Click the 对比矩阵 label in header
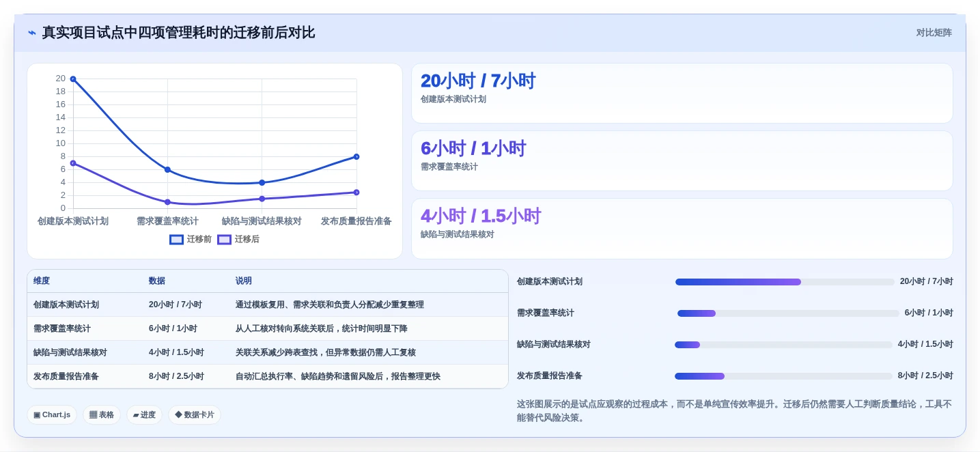This screenshot has height=452, width=980. (x=934, y=33)
